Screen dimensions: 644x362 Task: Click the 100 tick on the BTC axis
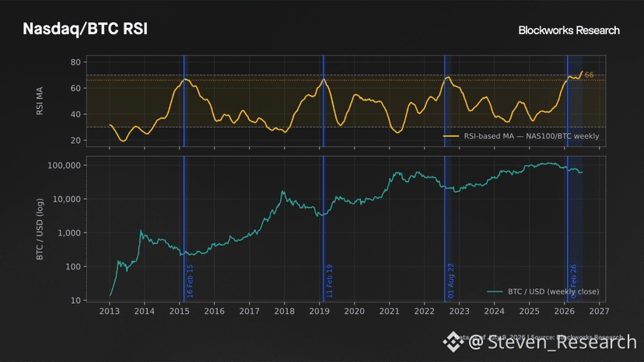[74, 266]
